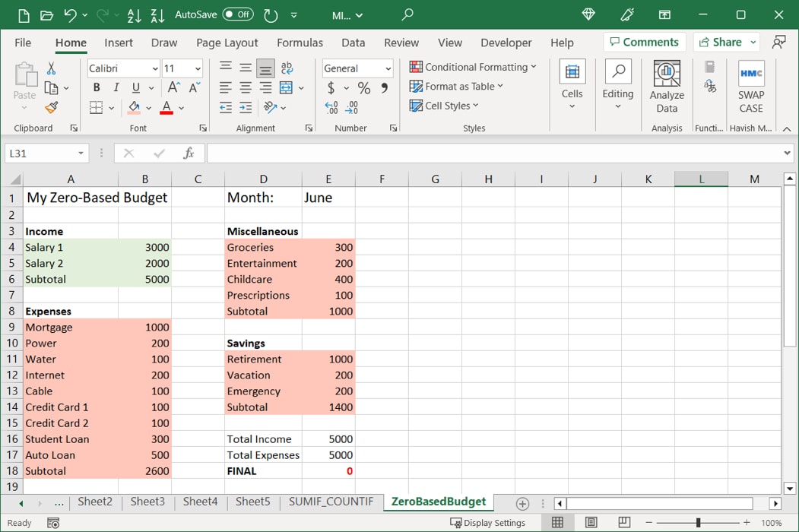Toggle Italic formatting
The height and width of the screenshot is (532, 799).
tap(115, 87)
